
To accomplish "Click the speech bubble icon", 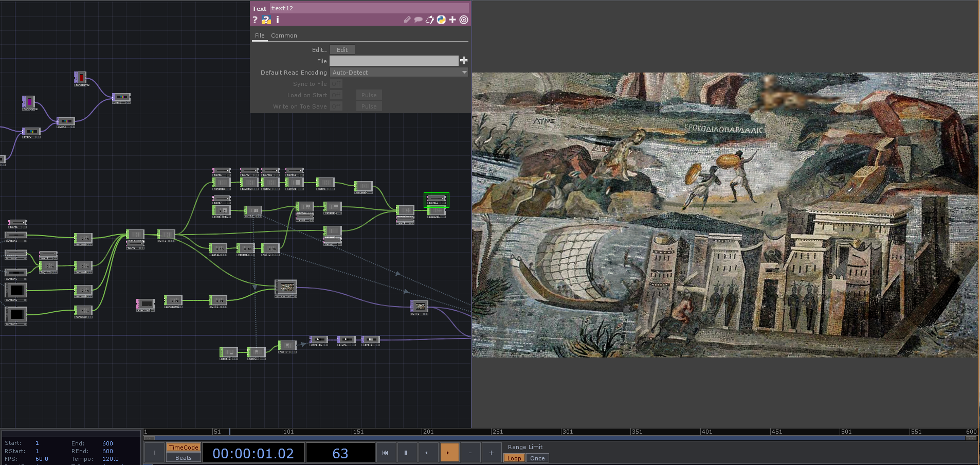I will tap(419, 20).
